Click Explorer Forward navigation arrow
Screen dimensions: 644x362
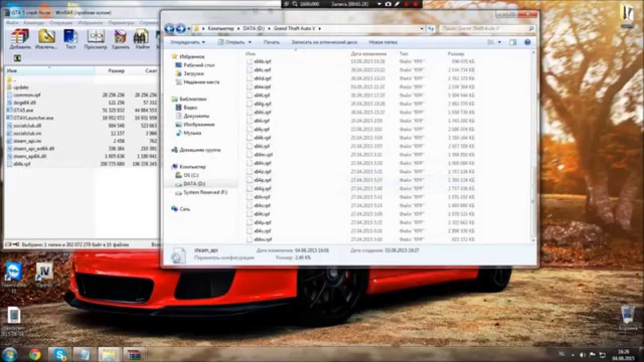click(181, 29)
